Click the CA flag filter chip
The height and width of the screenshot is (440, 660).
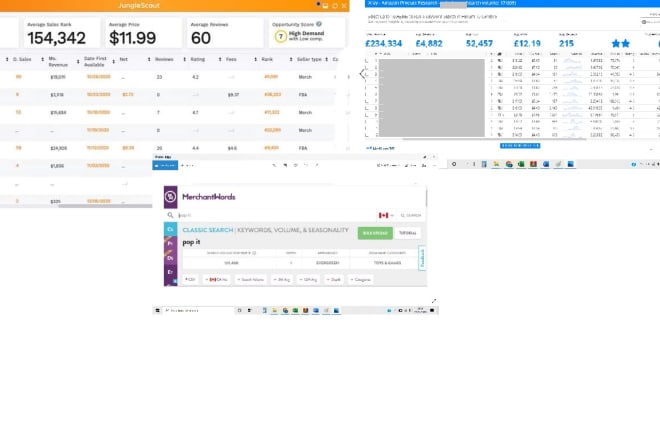click(x=218, y=279)
